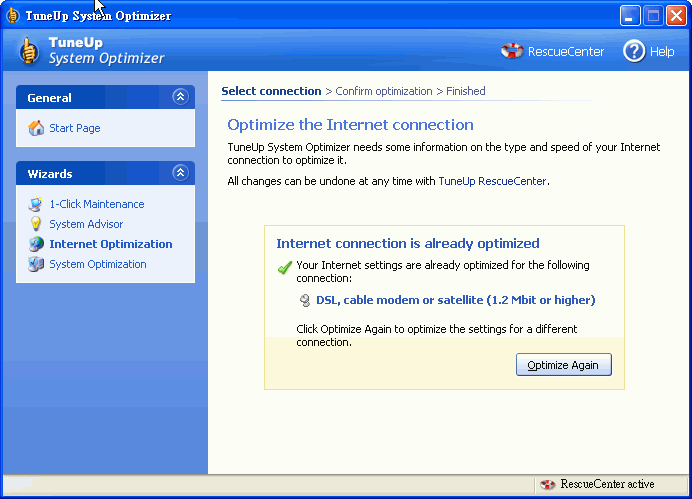Click the DSL connection plug icon

tap(305, 300)
